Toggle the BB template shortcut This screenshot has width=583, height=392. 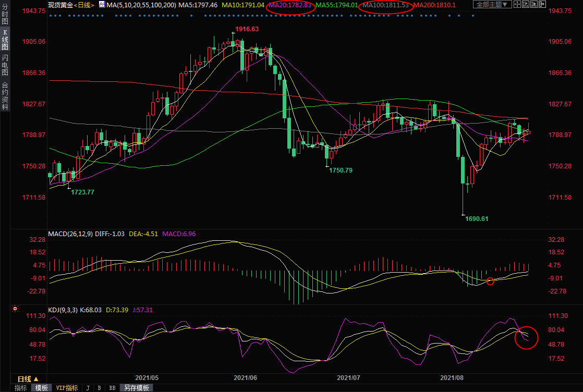112,388
